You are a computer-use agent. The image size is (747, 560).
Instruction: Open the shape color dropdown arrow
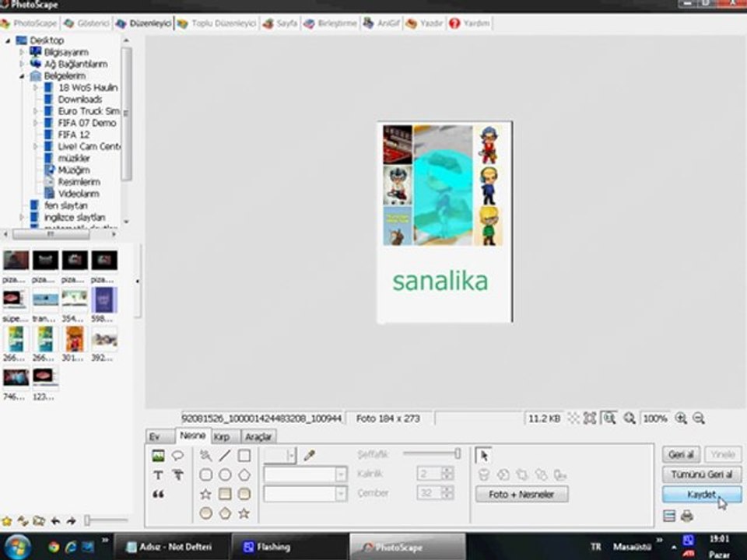coord(291,456)
